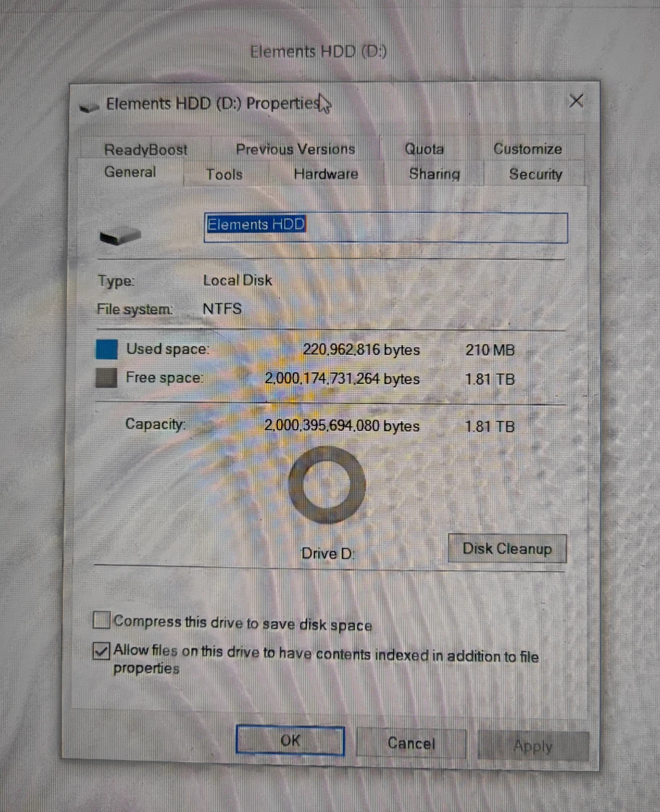The width and height of the screenshot is (660, 812).
Task: Click the File system: label
Action: (135, 309)
